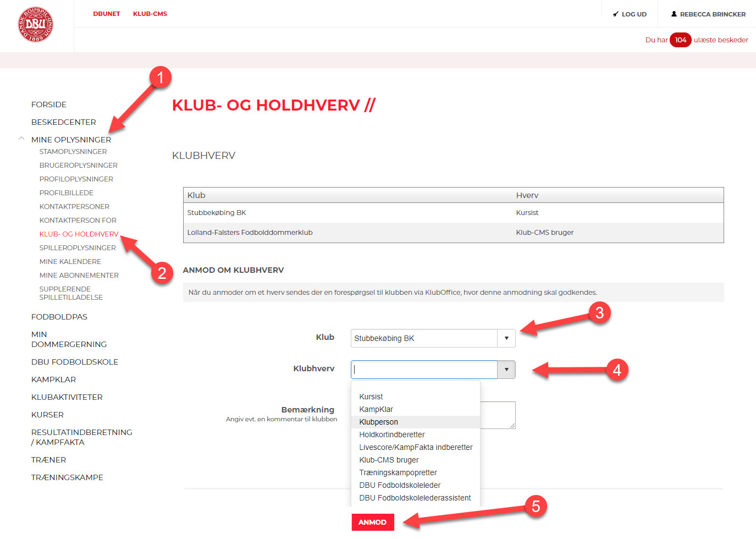Select KLUB- OG HOLDHVERV submenu item
The image size is (756, 539).
tap(79, 234)
